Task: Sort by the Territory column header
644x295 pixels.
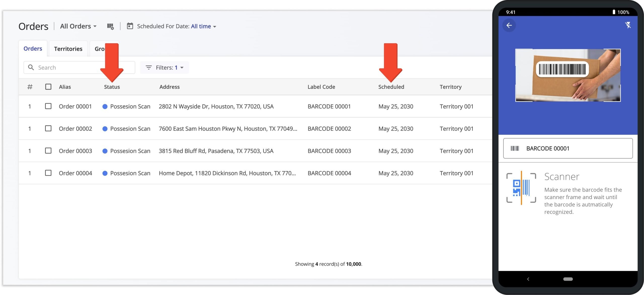Action: tap(451, 87)
